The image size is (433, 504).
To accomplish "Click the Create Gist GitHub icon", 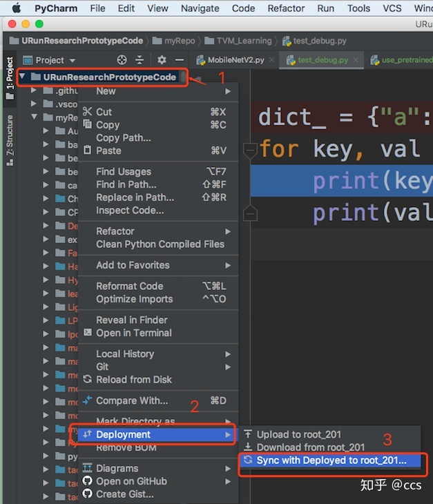I will 88,494.
